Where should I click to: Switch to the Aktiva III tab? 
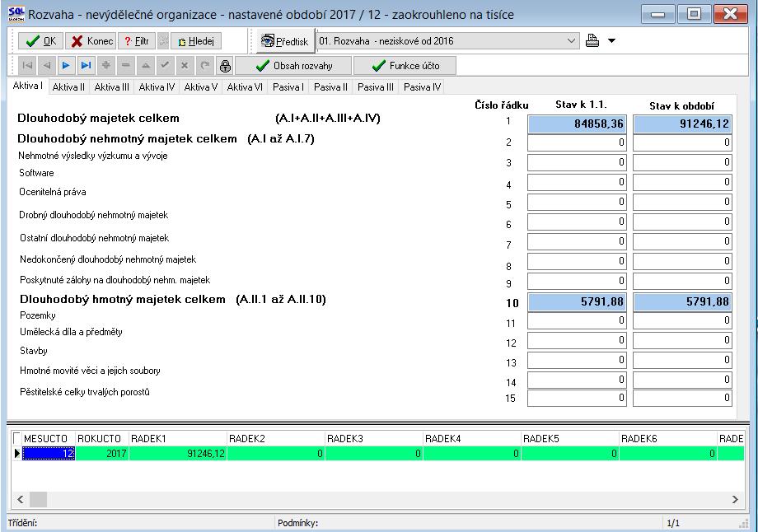(112, 87)
